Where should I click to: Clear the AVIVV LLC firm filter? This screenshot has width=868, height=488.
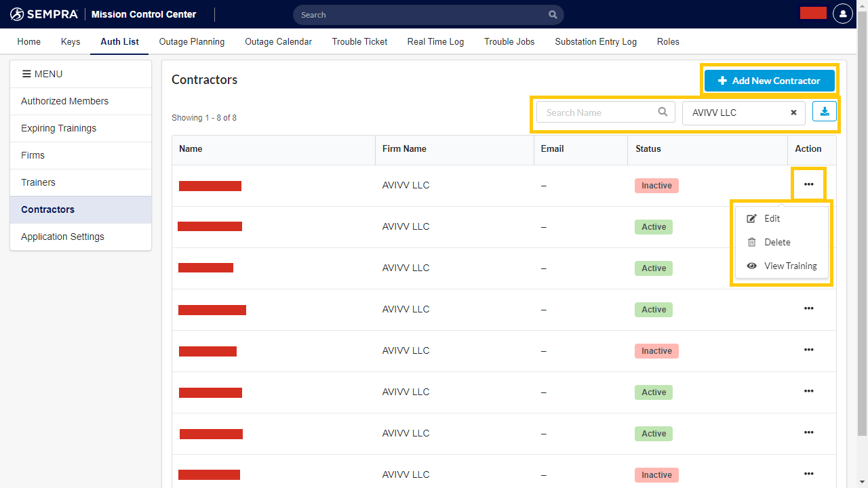(793, 113)
